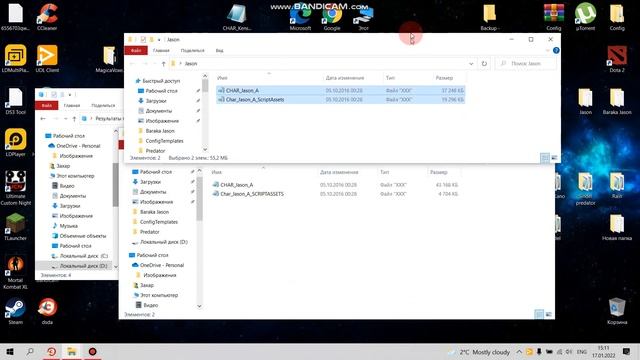Image resolution: width=640 pixels, height=360 pixels.
Task: Click tree scroll-down arrow in Результаты window
Action: (x=116, y=267)
